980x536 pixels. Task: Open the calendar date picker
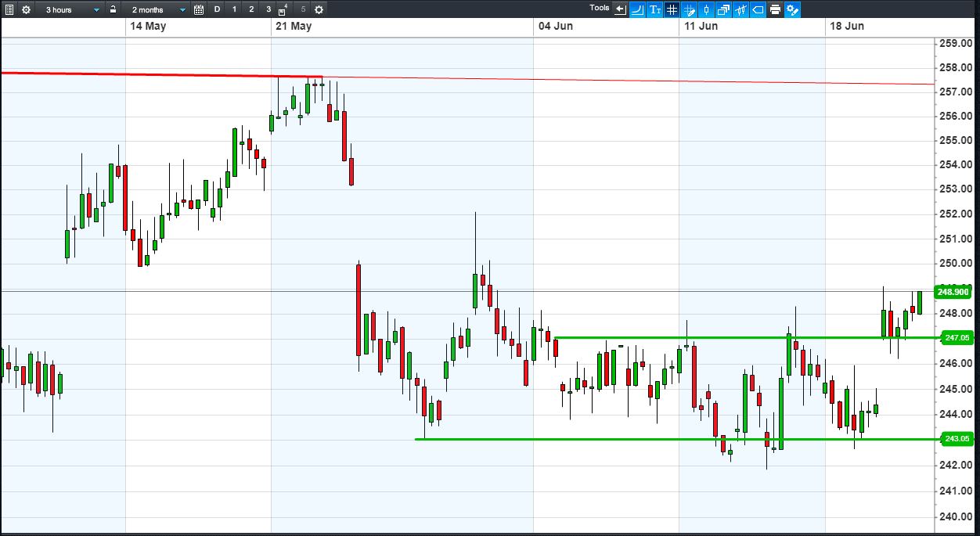pos(199,9)
